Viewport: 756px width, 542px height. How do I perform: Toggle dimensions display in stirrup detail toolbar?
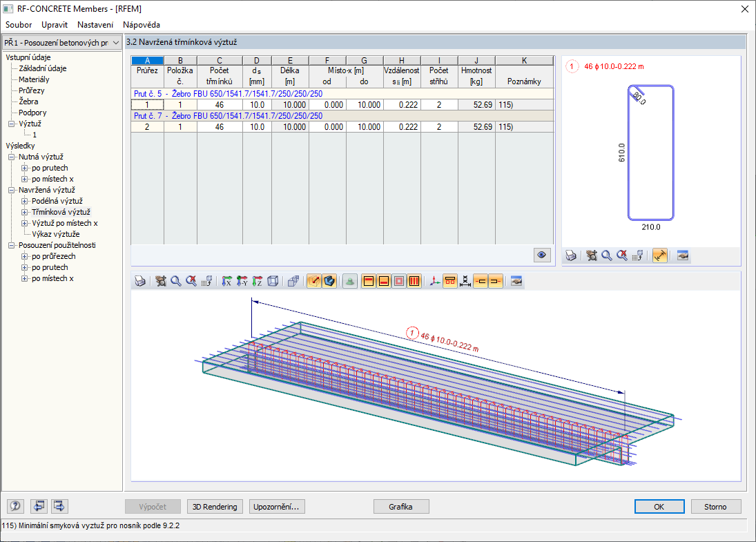click(659, 255)
